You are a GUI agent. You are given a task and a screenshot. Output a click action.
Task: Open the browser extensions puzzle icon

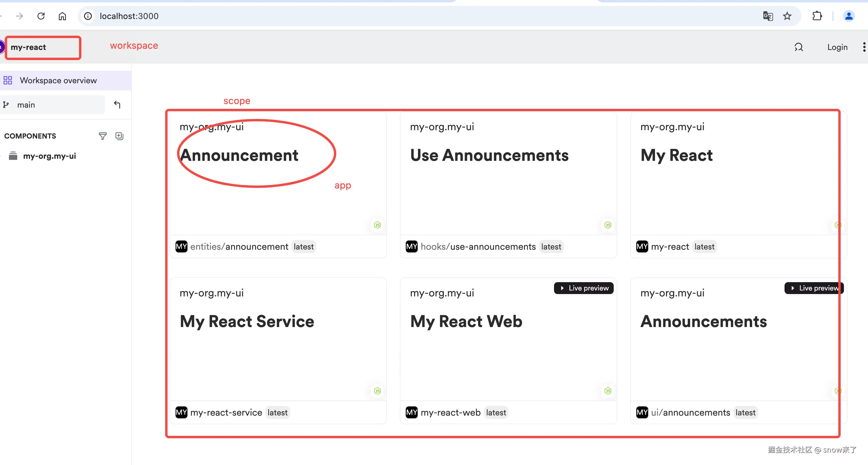point(817,16)
